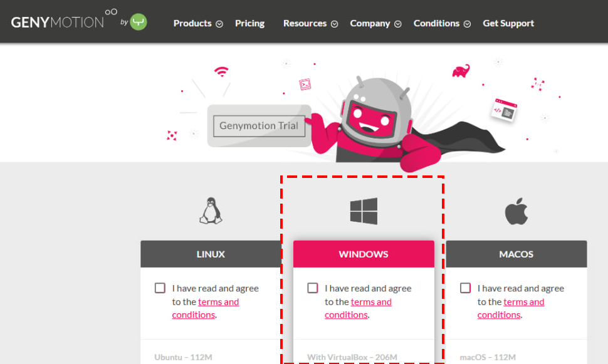The height and width of the screenshot is (364, 608).
Task: Check the Windows terms agreement checkbox
Action: (312, 288)
